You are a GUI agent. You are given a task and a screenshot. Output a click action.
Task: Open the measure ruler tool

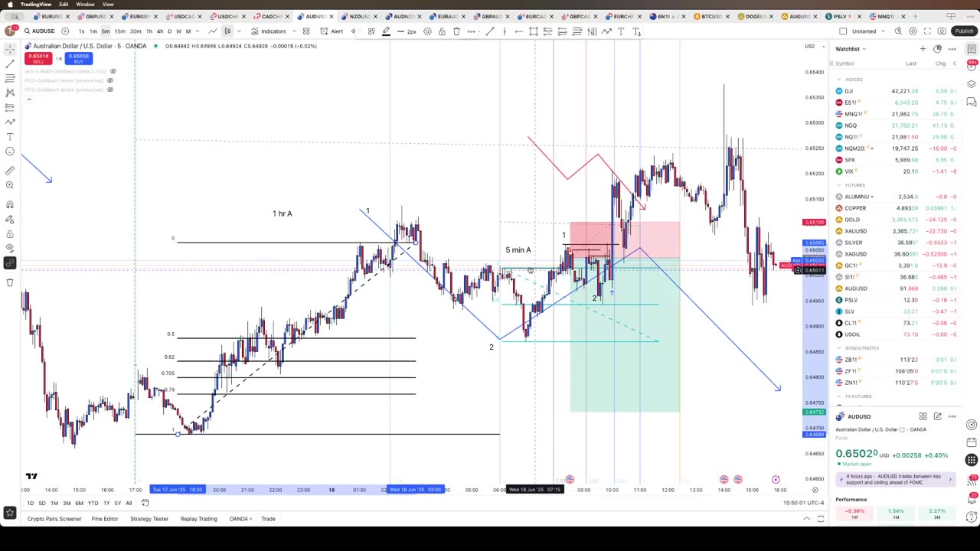coord(10,171)
